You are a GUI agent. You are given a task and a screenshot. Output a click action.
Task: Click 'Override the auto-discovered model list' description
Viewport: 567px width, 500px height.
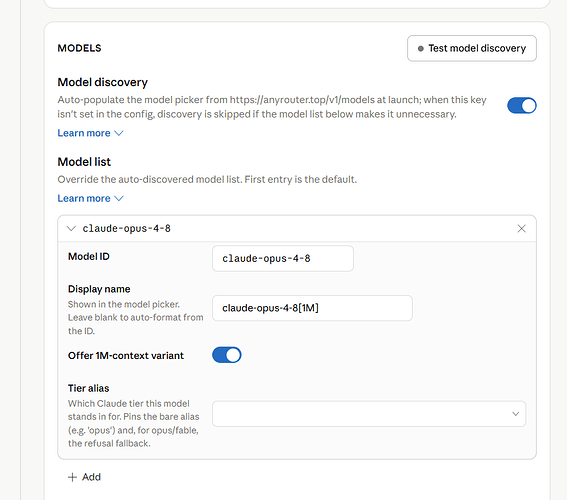pyautogui.click(x=207, y=179)
